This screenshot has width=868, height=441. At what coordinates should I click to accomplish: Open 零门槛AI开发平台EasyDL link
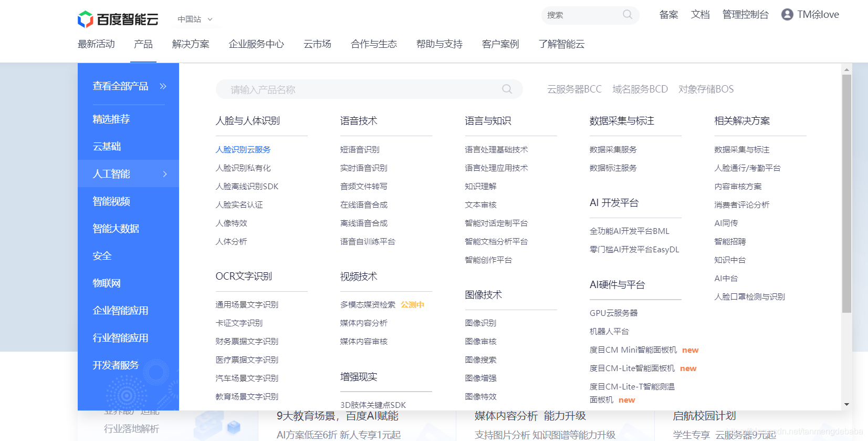pyautogui.click(x=634, y=250)
